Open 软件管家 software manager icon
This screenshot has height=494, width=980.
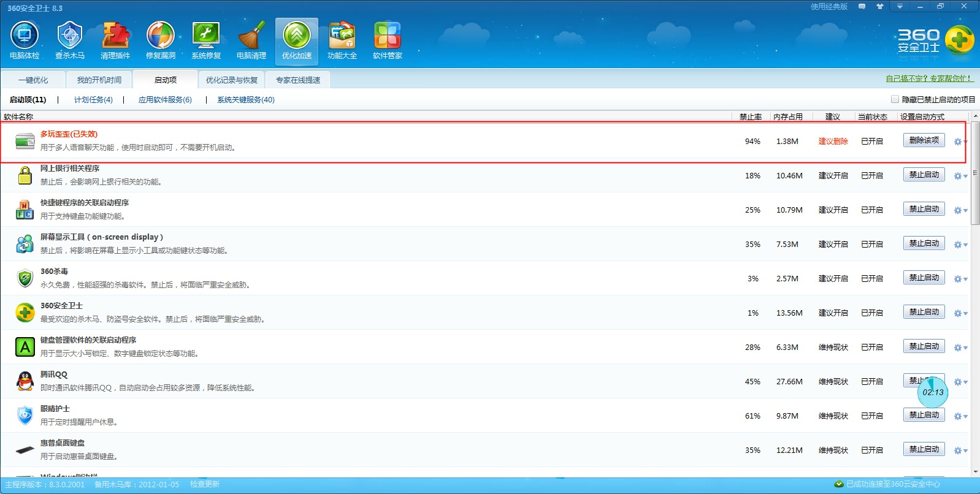[388, 40]
